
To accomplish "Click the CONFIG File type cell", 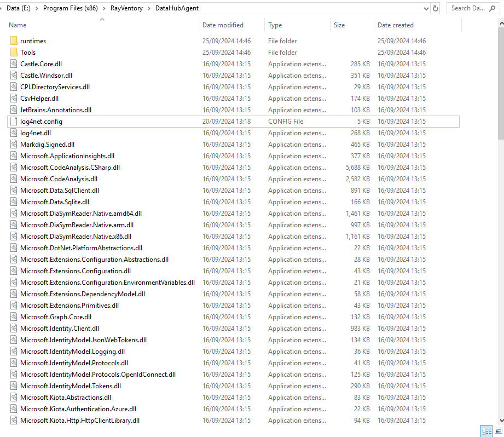I will [286, 122].
